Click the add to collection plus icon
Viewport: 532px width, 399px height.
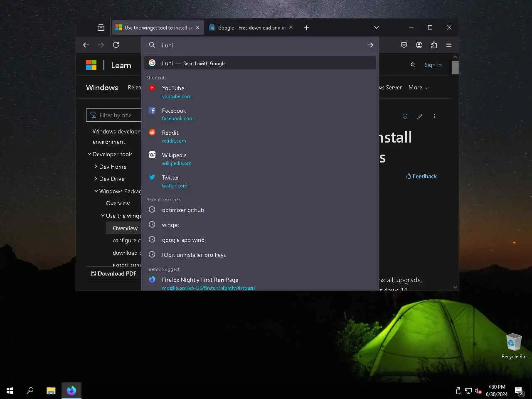[x=405, y=116]
